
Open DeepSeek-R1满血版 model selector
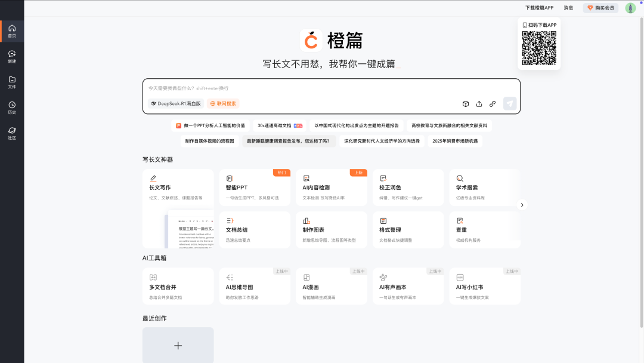[176, 103]
